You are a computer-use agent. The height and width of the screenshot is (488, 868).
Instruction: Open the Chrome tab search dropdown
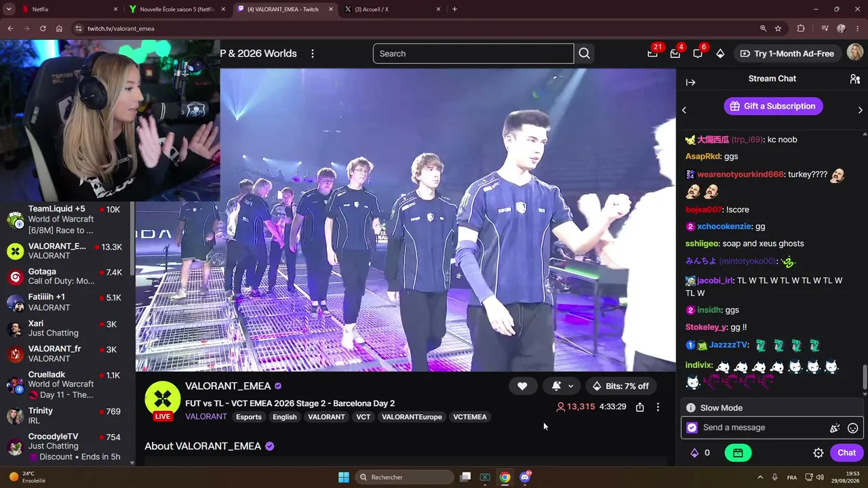pos(9,9)
